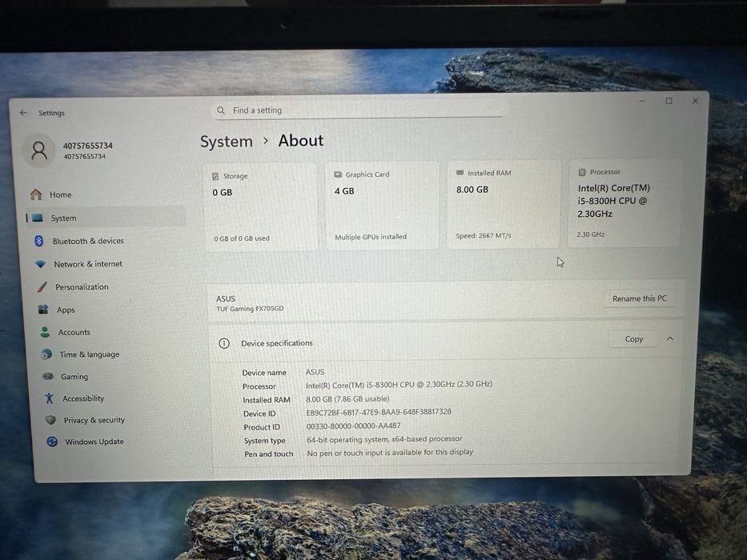Open the Installed RAM 8.00 GB card
The height and width of the screenshot is (560, 747).
[504, 204]
